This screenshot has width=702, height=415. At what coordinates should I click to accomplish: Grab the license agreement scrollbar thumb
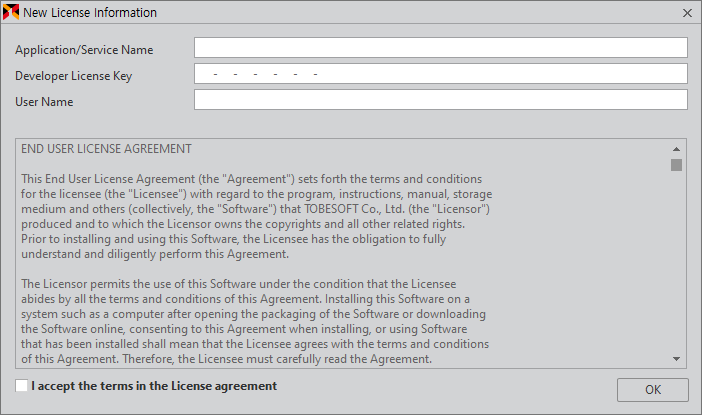pyautogui.click(x=676, y=165)
